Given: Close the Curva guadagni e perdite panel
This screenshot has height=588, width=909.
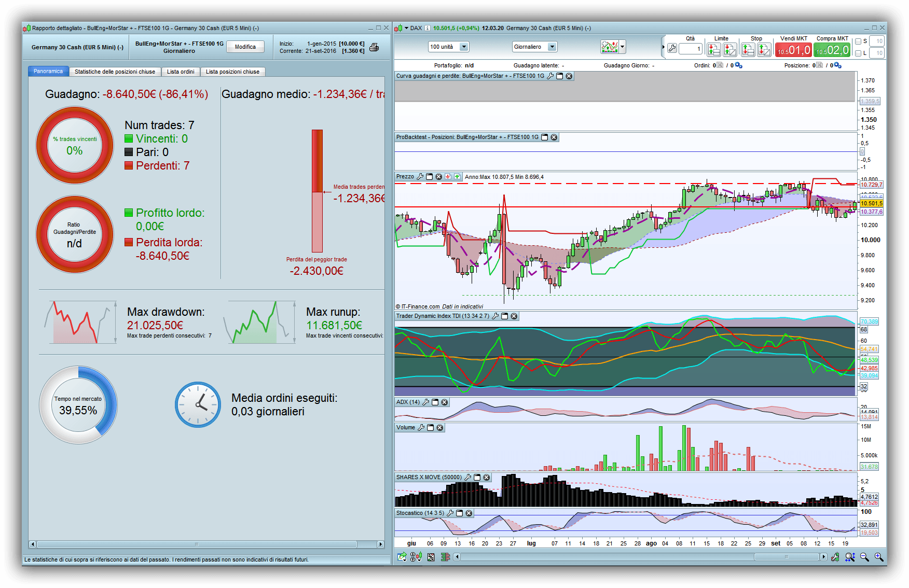Looking at the screenshot, I should (x=569, y=76).
